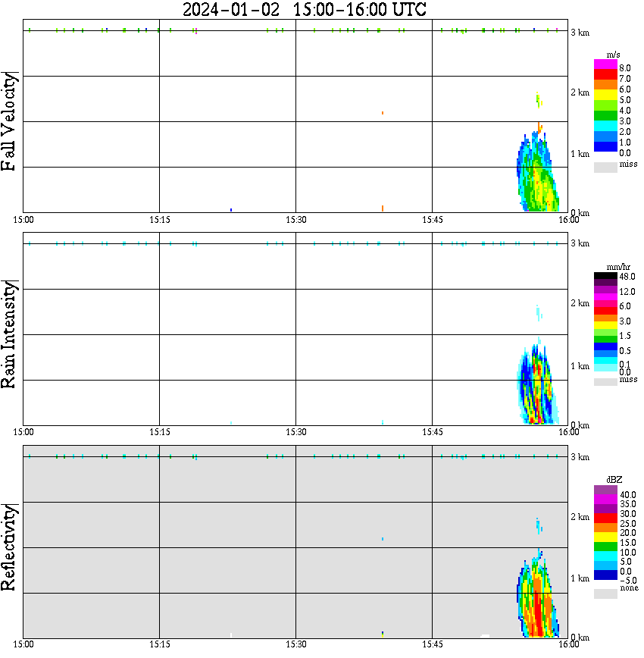Viewport: 644px width, 658px height.
Task: Select the purple 12.0 mm/hr legend swatch
Action: coord(605,290)
